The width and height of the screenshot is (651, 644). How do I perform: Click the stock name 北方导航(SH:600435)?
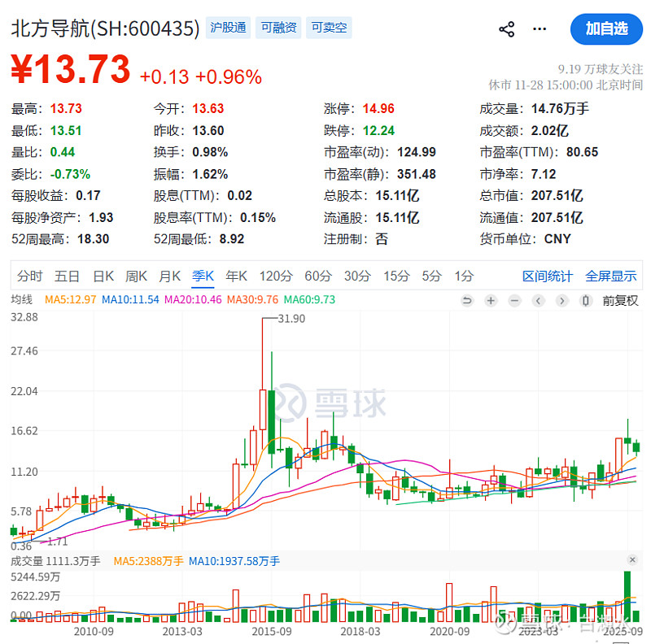coord(105,28)
